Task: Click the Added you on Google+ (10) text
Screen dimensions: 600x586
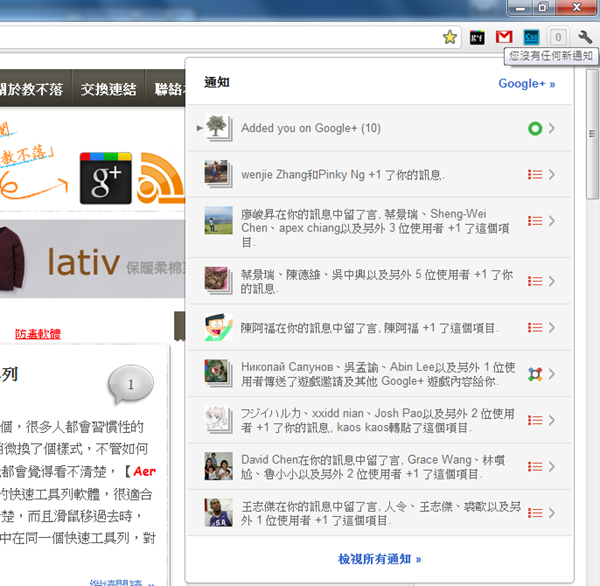Action: [311, 128]
